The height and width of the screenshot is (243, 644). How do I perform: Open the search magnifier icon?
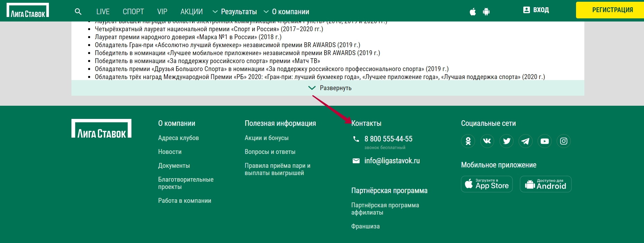78,11
